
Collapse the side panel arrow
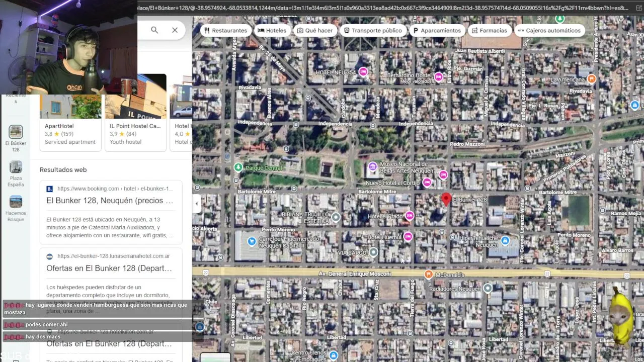click(197, 204)
